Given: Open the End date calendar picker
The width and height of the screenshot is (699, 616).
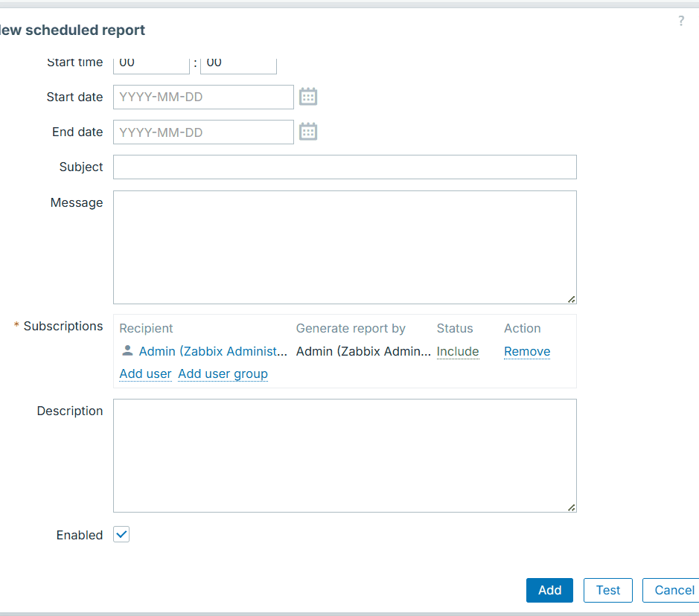Looking at the screenshot, I should click(308, 132).
